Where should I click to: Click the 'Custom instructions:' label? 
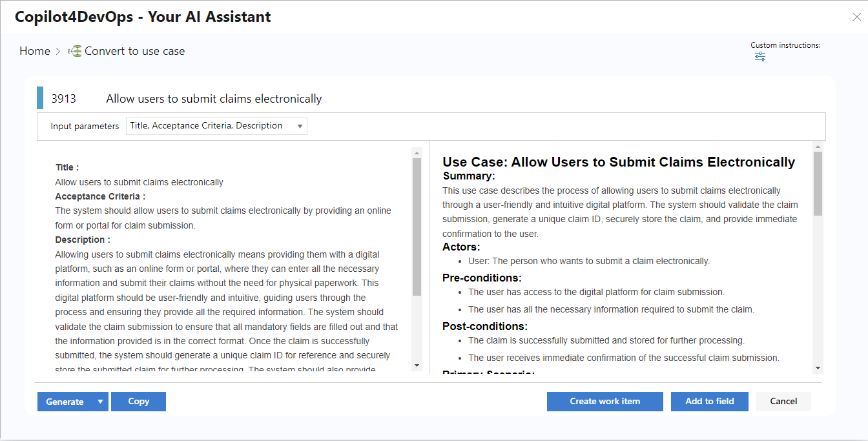[785, 45]
